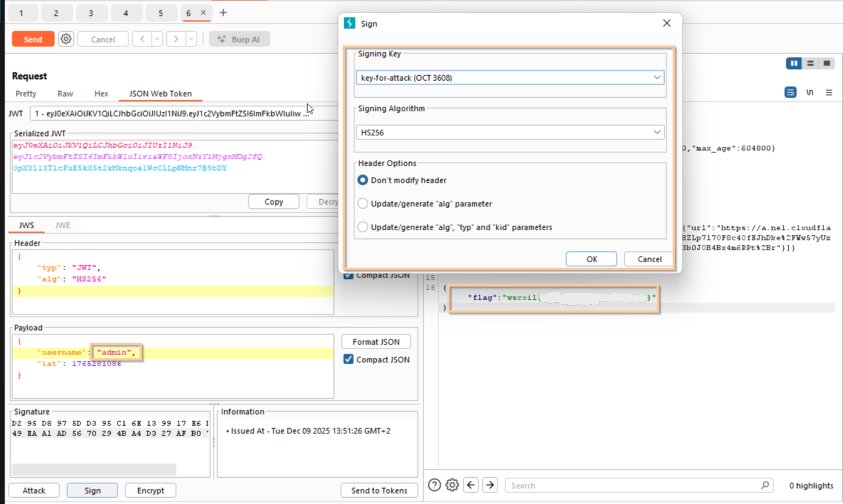The image size is (843, 504).
Task: Select Update/generate "alg" parameter option
Action: click(x=362, y=204)
